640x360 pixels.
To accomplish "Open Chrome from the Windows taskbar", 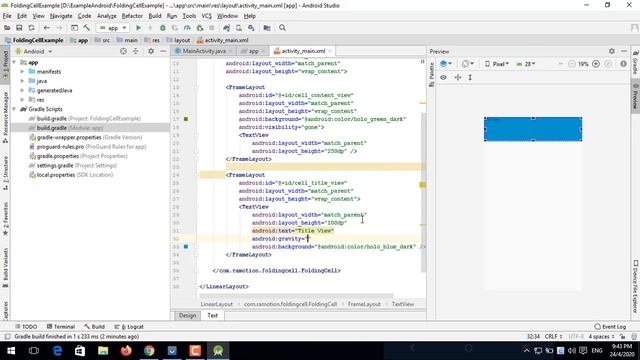I will (x=149, y=350).
